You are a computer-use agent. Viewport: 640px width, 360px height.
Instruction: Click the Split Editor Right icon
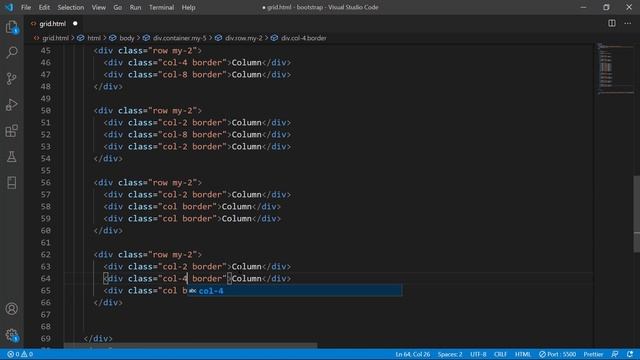click(612, 23)
